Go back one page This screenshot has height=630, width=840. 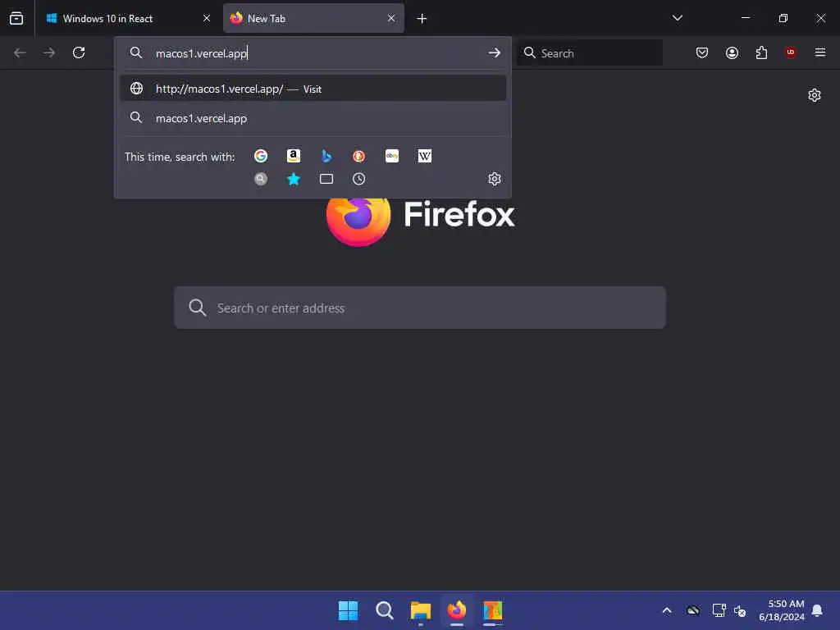click(x=20, y=52)
